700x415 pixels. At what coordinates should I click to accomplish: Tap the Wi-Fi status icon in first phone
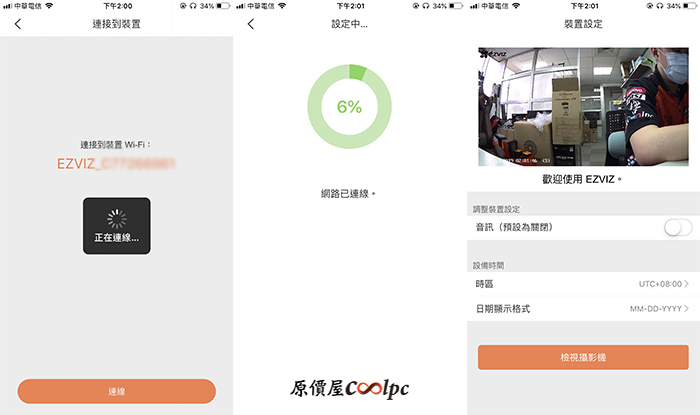tap(49, 6)
